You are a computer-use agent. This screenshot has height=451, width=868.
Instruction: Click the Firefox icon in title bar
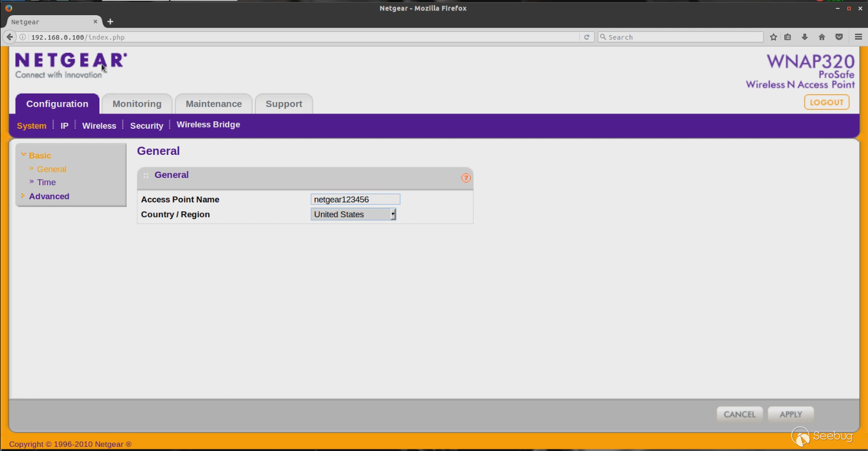coord(8,8)
